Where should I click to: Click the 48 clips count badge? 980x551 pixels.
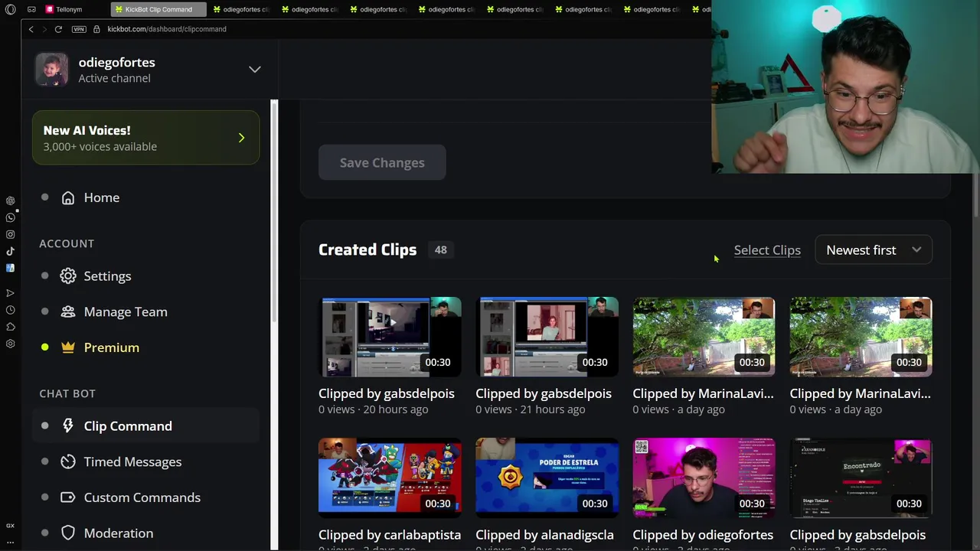tap(440, 249)
